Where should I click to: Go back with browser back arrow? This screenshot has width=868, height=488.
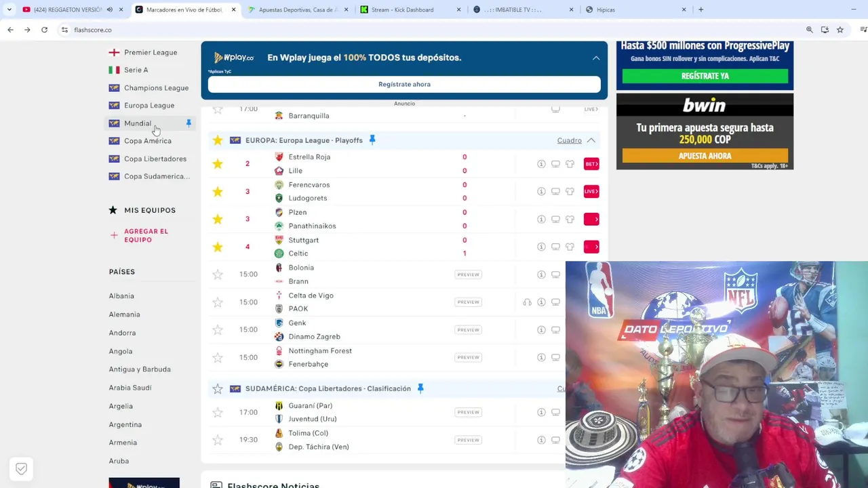10,30
